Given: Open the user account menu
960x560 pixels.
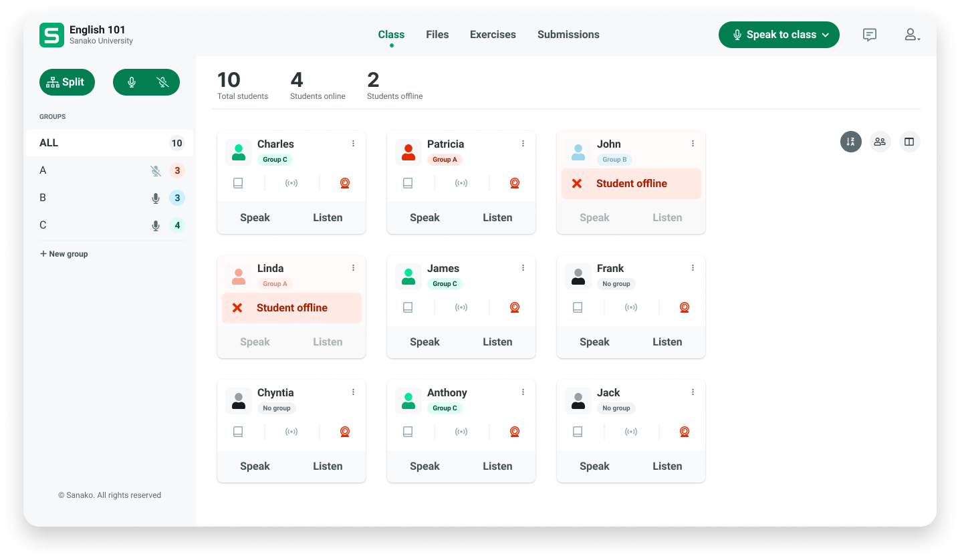Looking at the screenshot, I should click(x=913, y=35).
